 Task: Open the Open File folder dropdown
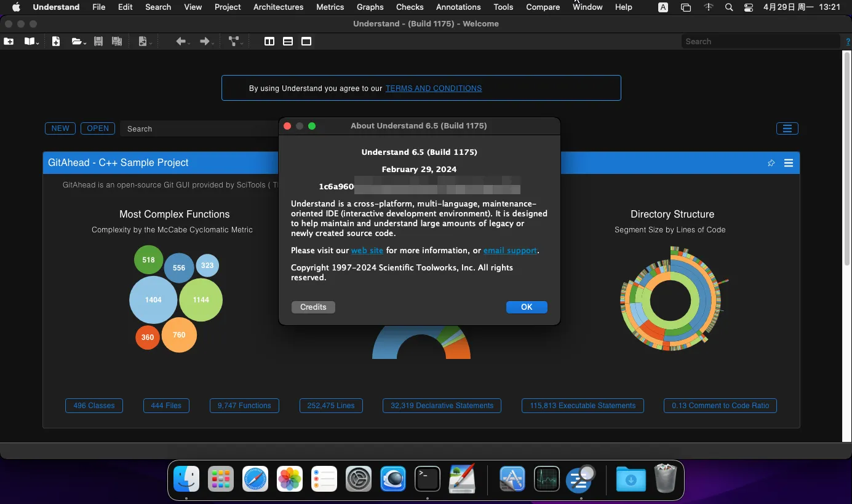coord(79,41)
